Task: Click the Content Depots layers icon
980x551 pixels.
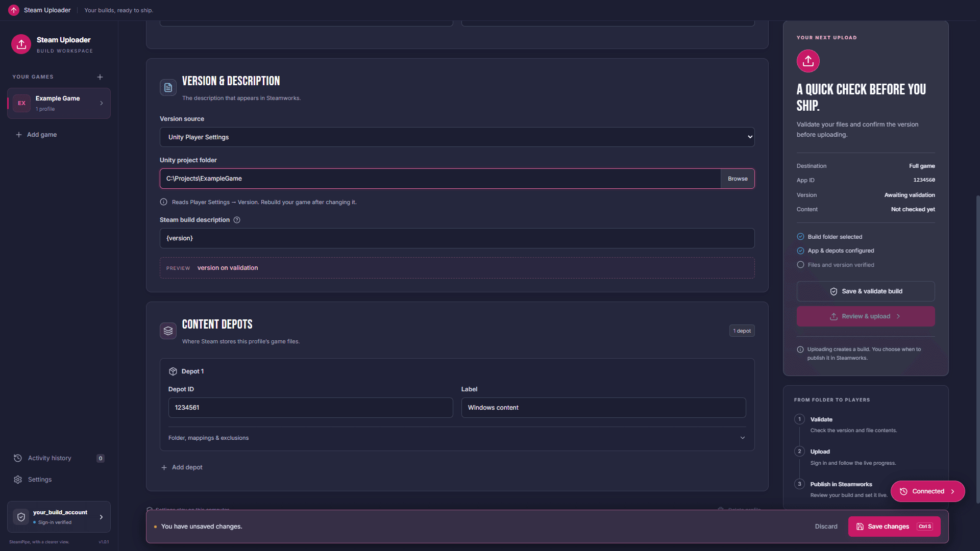Action: click(168, 331)
